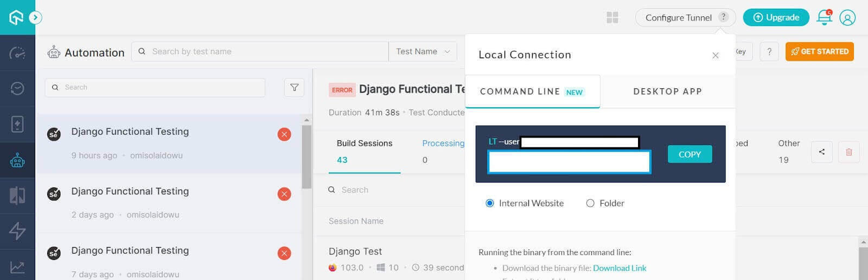Click the help question mark button
Image resolution: width=868 pixels, height=280 pixels.
(769, 51)
